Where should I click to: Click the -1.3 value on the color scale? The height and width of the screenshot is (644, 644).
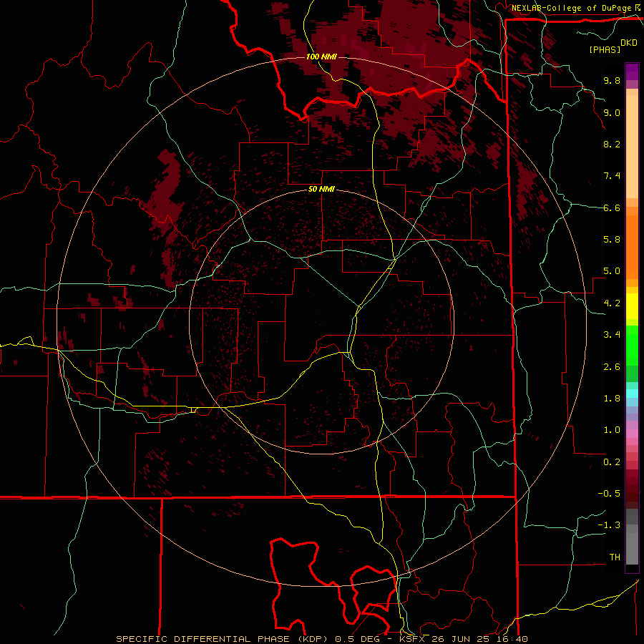tap(609, 525)
